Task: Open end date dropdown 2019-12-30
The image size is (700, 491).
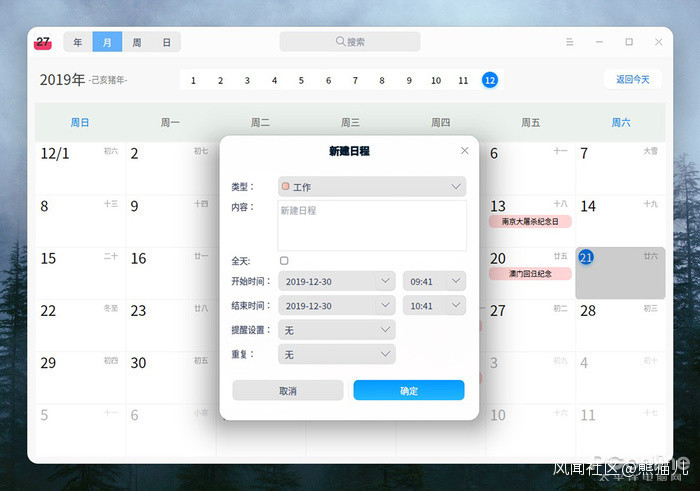Action: (x=337, y=306)
